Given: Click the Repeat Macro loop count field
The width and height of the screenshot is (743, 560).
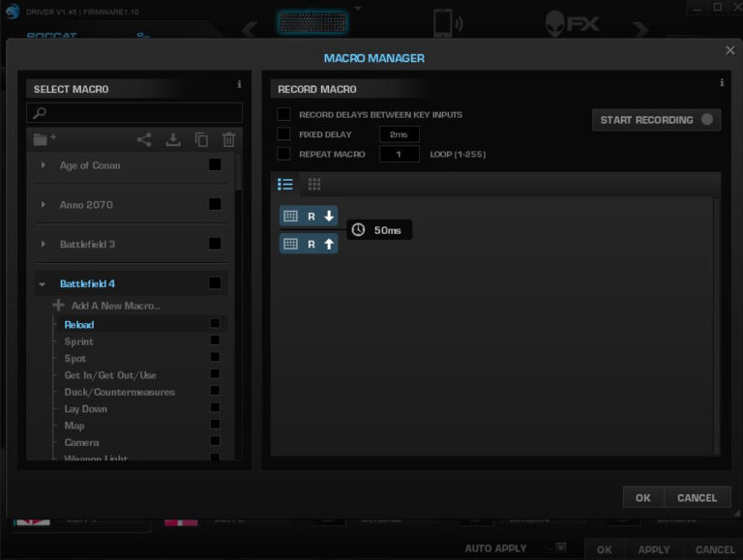Looking at the screenshot, I should 399,154.
